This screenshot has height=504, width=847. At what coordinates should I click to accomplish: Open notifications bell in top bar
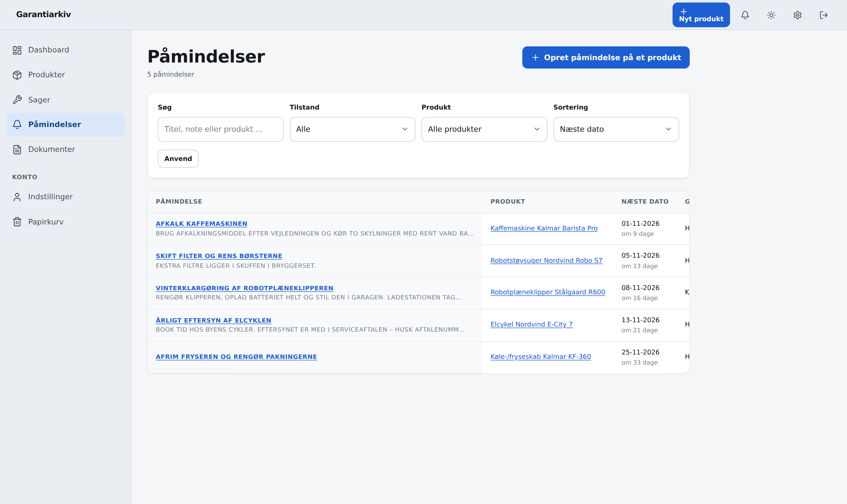pos(745,15)
